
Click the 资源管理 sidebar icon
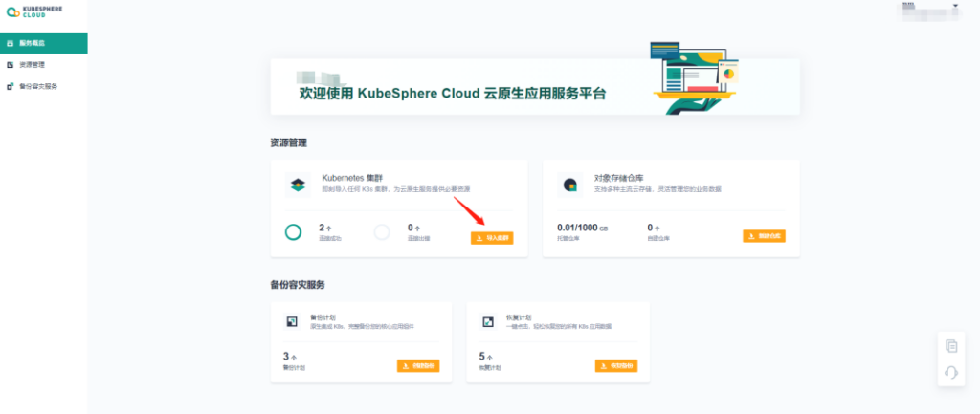point(10,65)
